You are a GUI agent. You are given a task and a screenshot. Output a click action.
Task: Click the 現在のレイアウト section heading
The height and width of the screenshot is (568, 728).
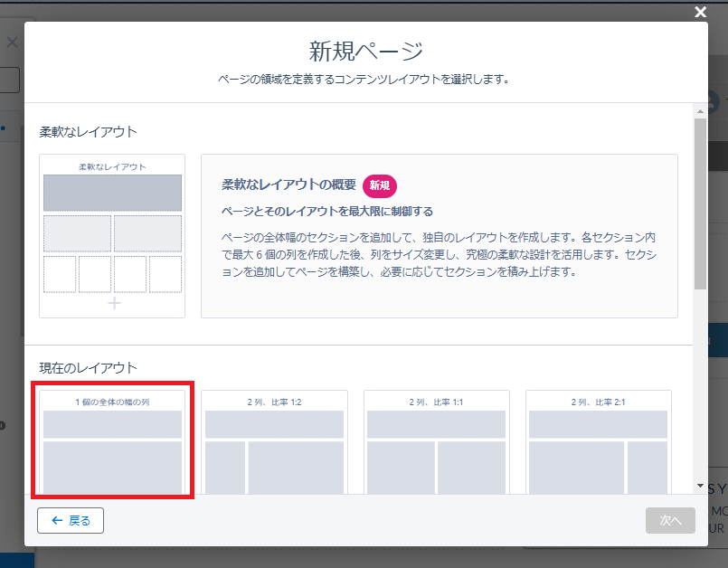coord(89,367)
